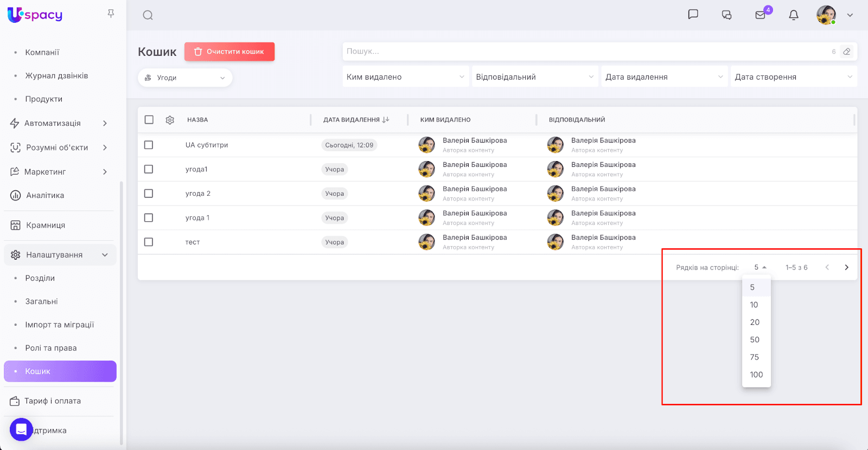Pin the sidebar with pin icon
This screenshot has height=450, width=868.
[111, 14]
